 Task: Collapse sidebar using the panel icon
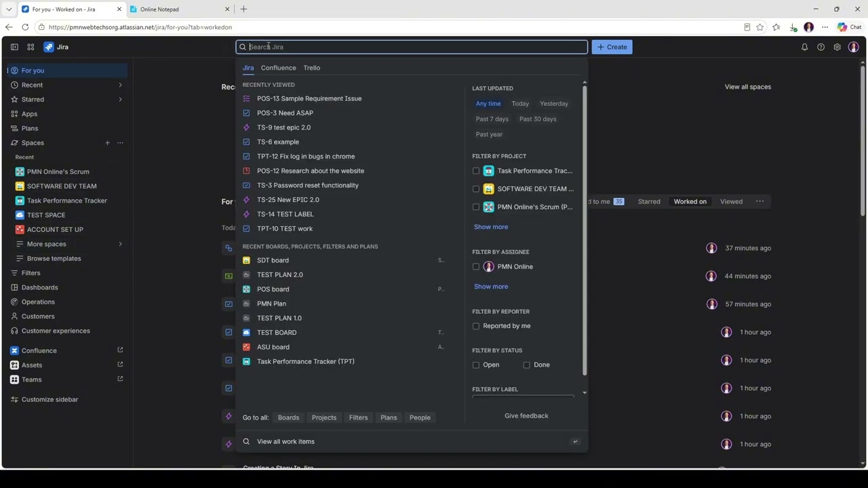14,47
